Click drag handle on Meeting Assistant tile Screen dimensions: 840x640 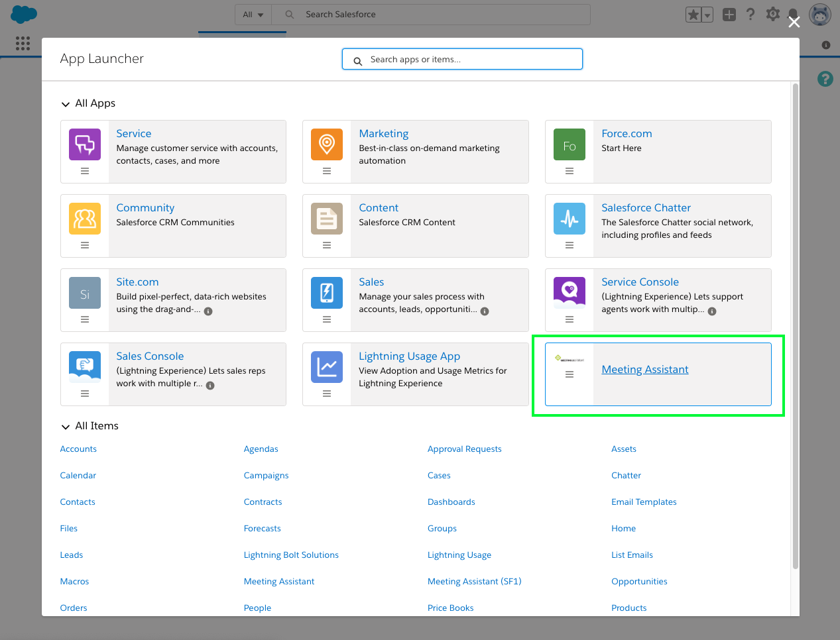point(570,374)
